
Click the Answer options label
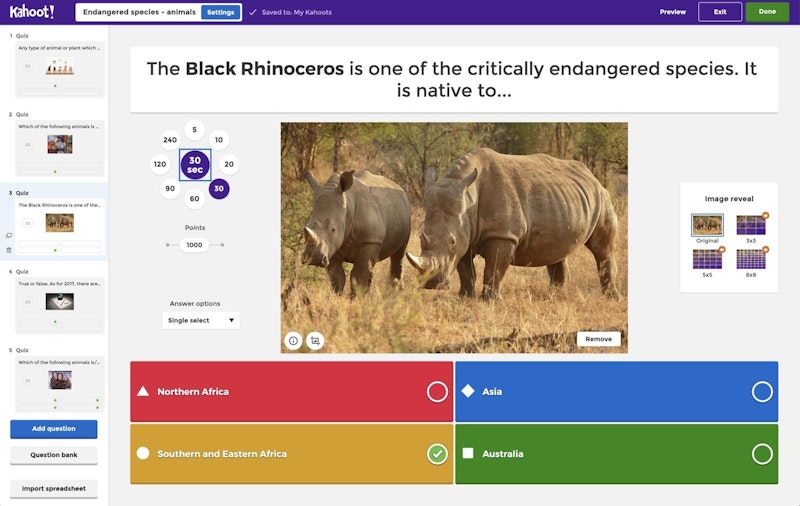(x=195, y=303)
